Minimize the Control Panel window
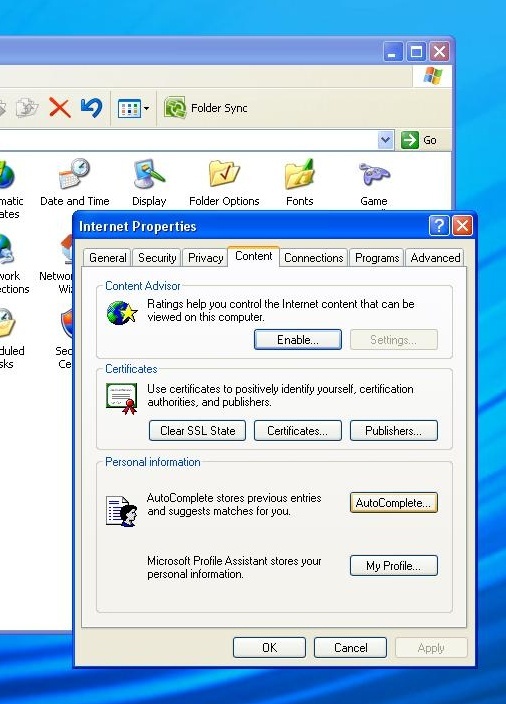The image size is (506, 704). (x=393, y=52)
